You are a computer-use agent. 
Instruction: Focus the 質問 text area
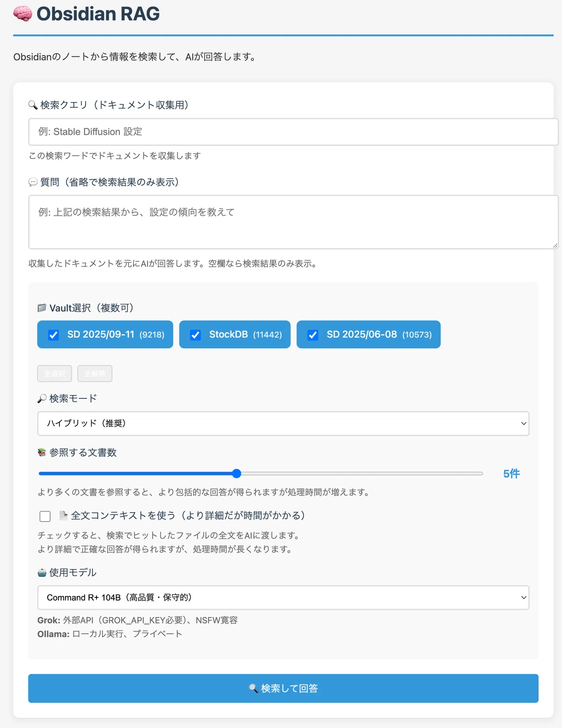point(293,222)
